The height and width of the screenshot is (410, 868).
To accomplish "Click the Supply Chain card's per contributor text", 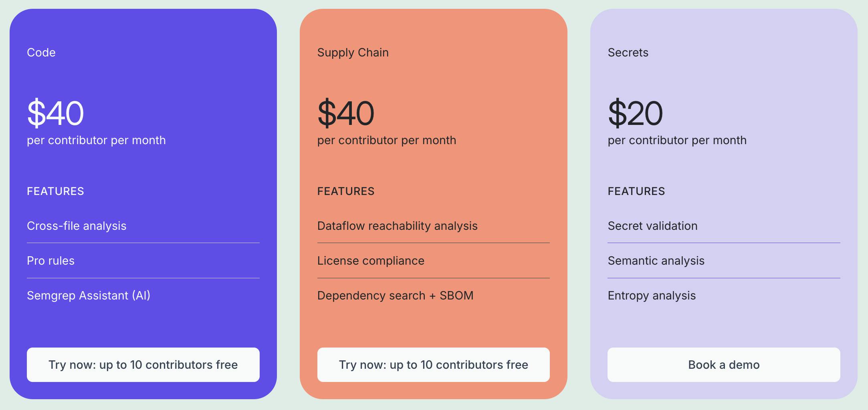I will click(386, 140).
